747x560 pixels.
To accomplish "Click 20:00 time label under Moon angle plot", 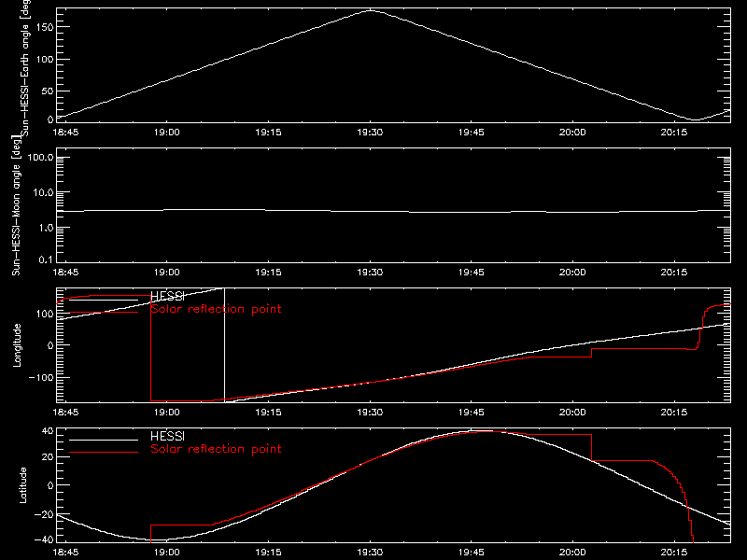I will coord(572,273).
